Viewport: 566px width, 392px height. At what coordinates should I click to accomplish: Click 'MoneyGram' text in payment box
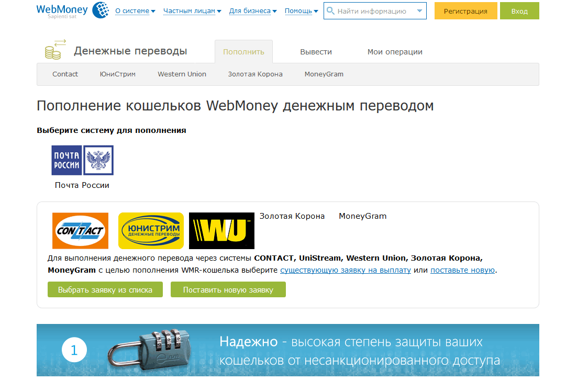coord(363,216)
